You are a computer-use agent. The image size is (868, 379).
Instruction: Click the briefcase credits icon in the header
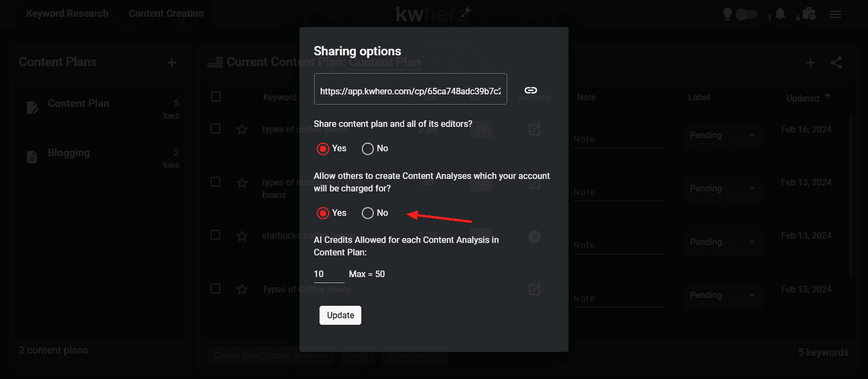click(x=809, y=14)
